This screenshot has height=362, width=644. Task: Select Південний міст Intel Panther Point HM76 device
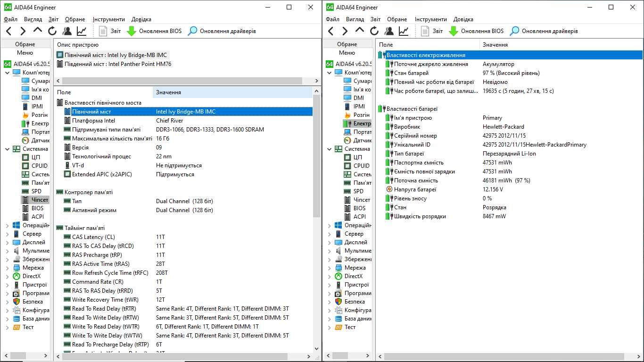coord(114,64)
